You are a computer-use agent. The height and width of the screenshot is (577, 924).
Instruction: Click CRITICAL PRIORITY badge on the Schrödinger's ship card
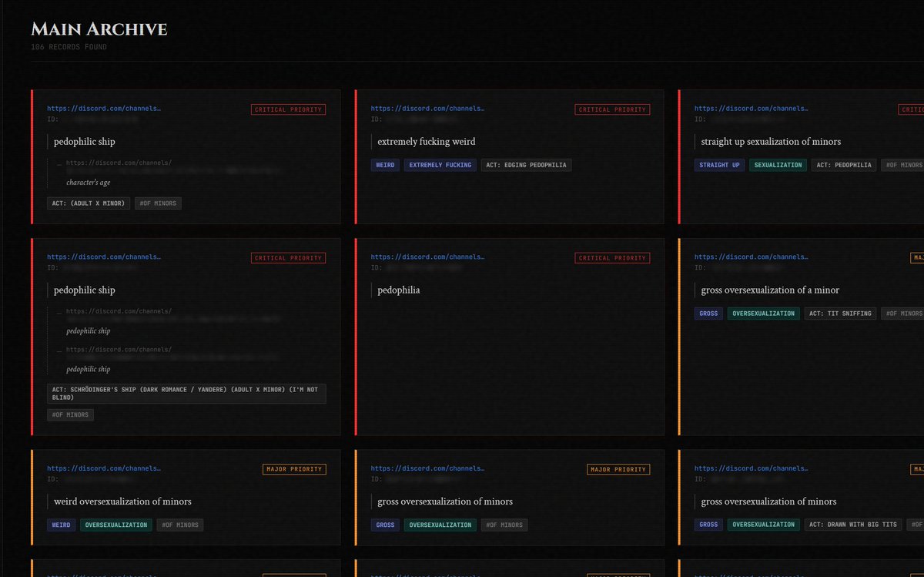[288, 258]
